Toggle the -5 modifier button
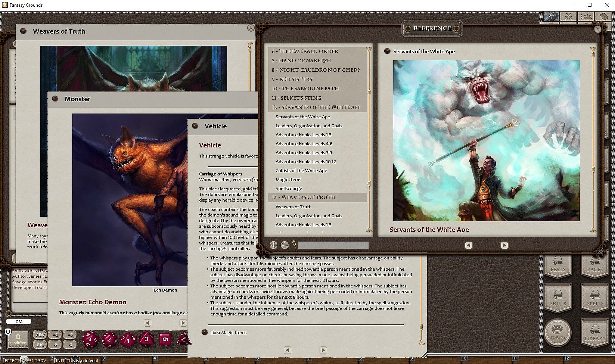 [70, 345]
